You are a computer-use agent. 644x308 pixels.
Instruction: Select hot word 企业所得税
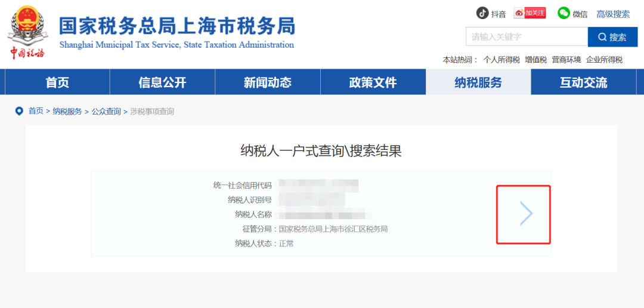(605, 60)
